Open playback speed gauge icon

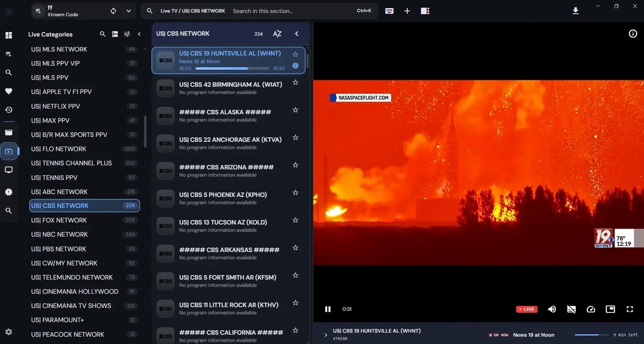coord(591,309)
